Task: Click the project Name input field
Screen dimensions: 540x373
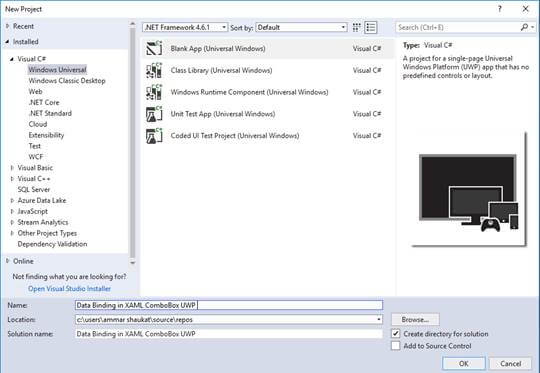Action: 229,305
